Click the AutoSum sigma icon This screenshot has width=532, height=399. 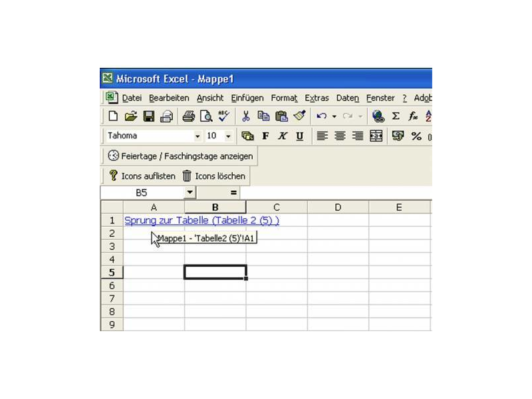(396, 116)
